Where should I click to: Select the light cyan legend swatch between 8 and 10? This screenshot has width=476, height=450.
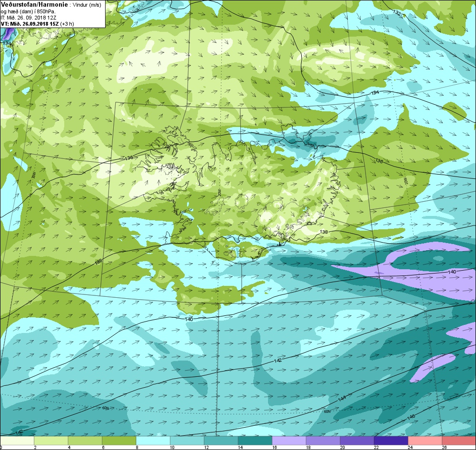point(153,440)
